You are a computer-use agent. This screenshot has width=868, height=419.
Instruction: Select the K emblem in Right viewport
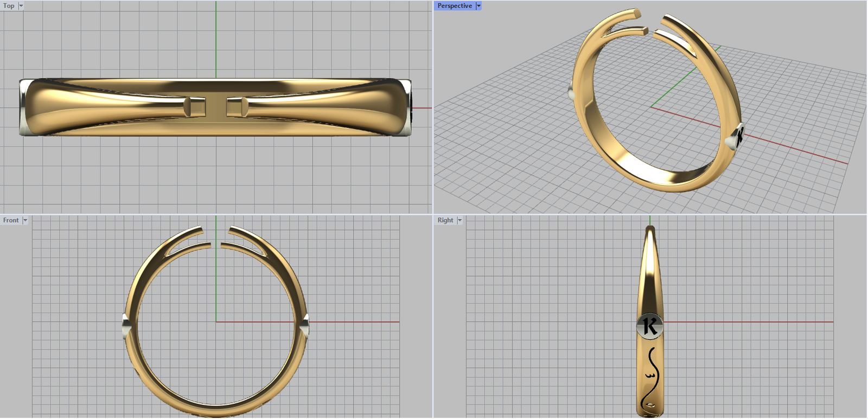click(649, 326)
